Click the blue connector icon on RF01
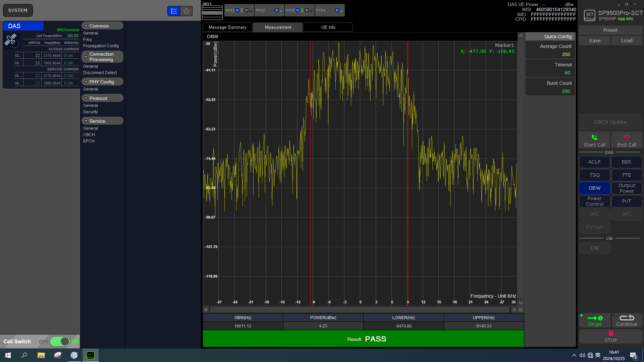 (x=237, y=10)
